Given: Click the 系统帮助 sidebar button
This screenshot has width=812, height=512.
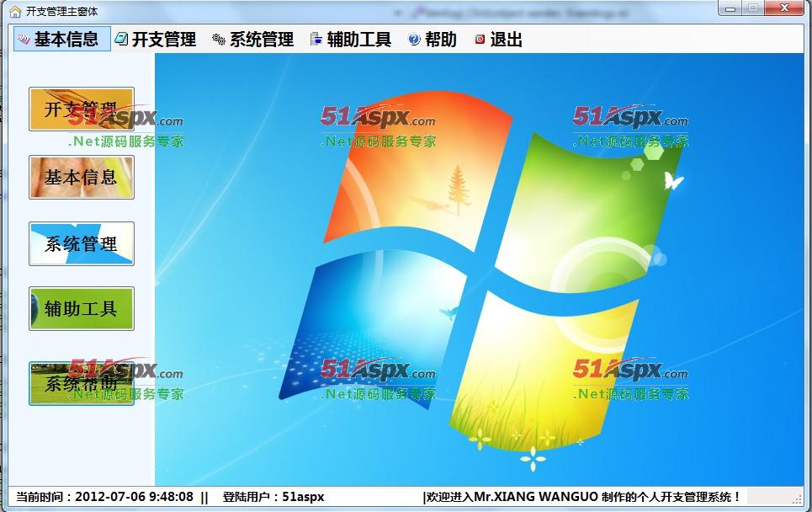Looking at the screenshot, I should (82, 383).
